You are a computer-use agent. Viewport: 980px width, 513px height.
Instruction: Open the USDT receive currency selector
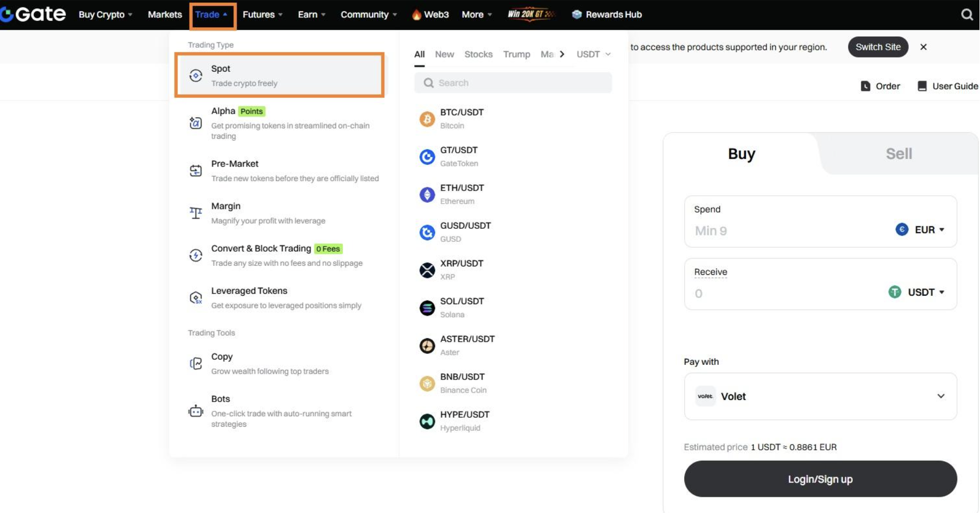(916, 292)
